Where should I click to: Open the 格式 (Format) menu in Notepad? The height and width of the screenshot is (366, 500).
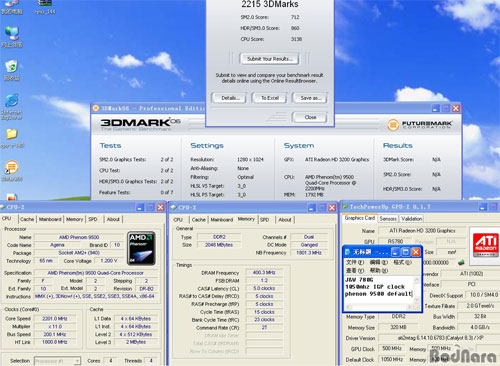(x=402, y=262)
